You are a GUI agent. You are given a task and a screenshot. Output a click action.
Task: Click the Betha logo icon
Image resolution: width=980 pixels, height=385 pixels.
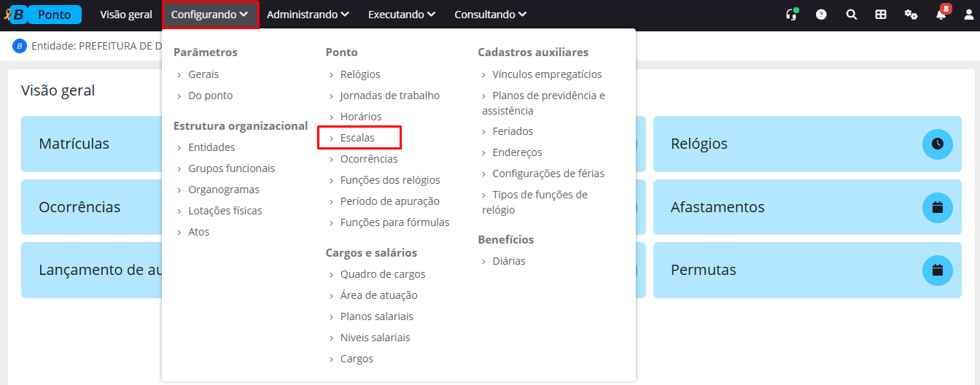[x=15, y=15]
